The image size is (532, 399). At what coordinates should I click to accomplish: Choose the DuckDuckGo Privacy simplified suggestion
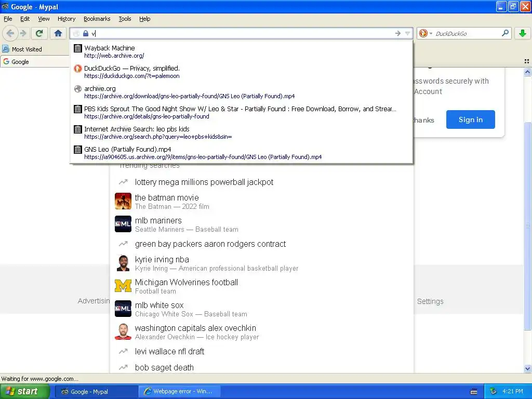tap(241, 72)
